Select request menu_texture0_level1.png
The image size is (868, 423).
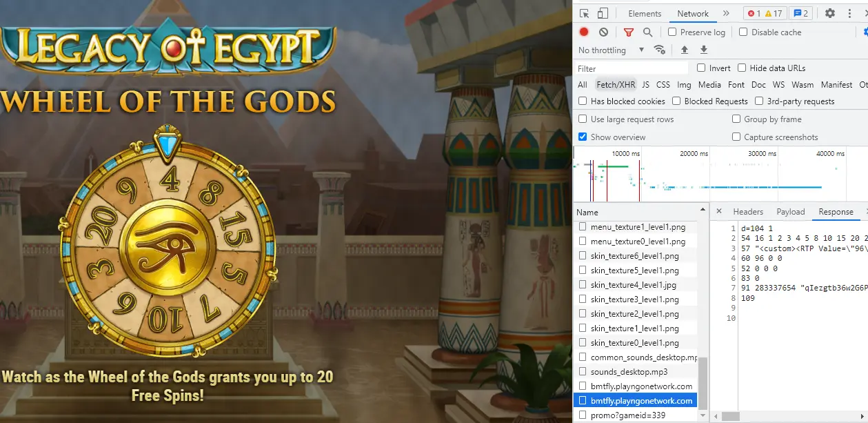pyautogui.click(x=637, y=242)
